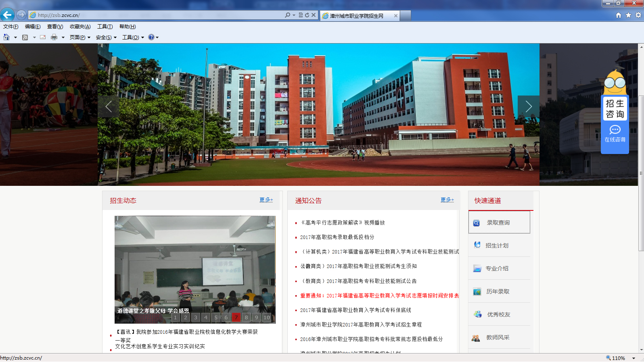This screenshot has width=644, height=362.
Task: Click the browser Forward arrow button
Action: [21, 15]
